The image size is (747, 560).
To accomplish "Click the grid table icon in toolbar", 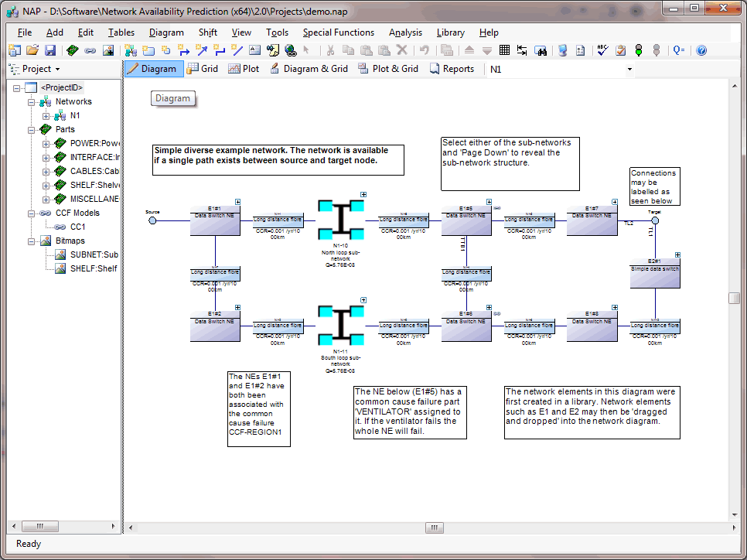I will click(x=504, y=50).
